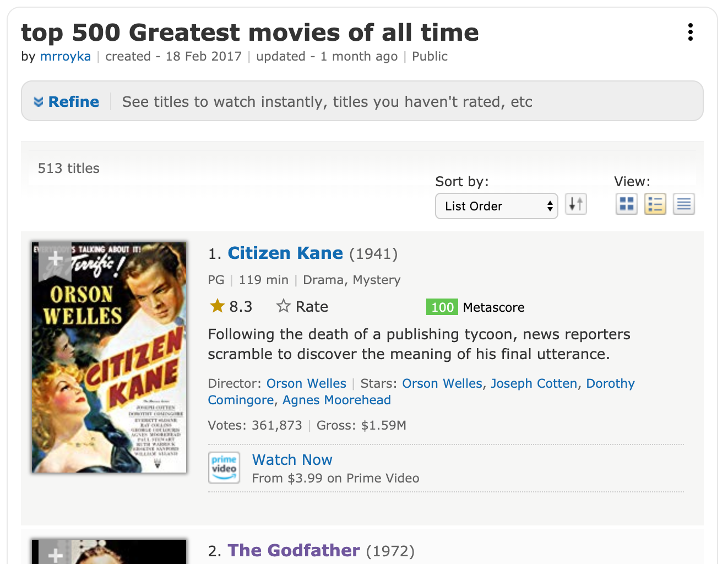The width and height of the screenshot is (728, 564).
Task: Click the Prime Video logo icon
Action: point(224,468)
